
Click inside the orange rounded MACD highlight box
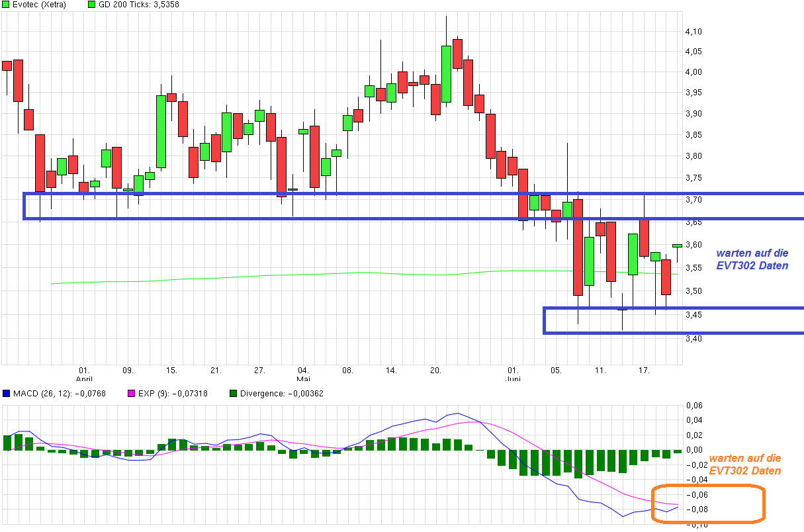click(x=708, y=504)
